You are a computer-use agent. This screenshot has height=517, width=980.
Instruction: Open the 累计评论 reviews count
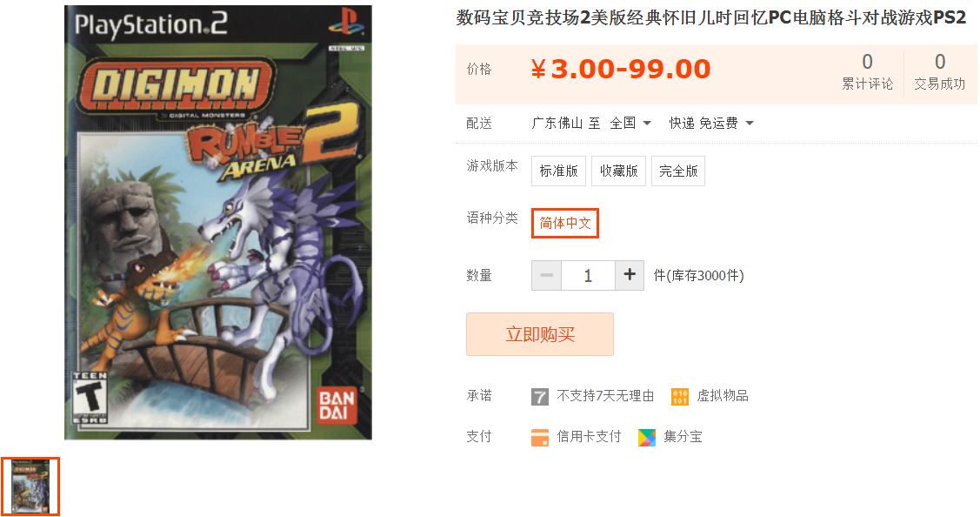(867, 72)
